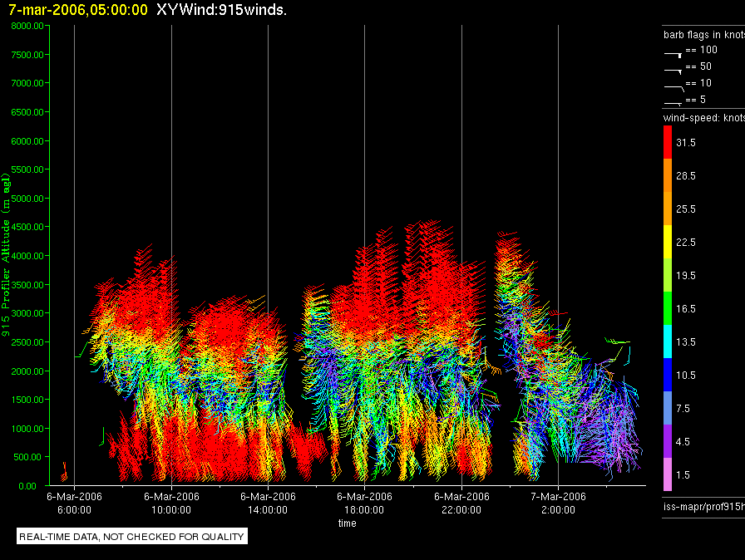
Task: Click the 5000.00 altitude tick label
Action: (x=27, y=199)
